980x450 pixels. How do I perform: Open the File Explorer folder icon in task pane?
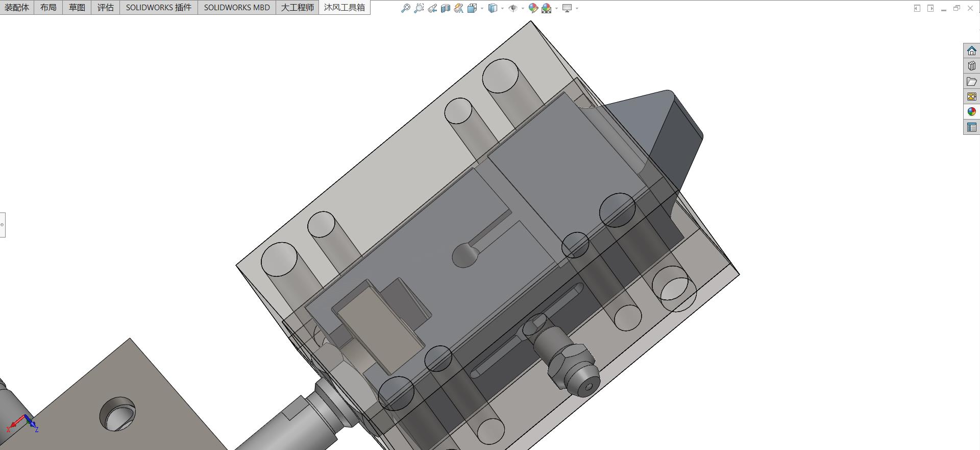pos(972,81)
